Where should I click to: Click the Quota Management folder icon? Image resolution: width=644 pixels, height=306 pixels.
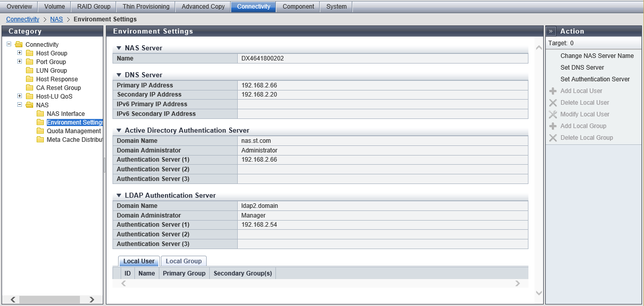[x=40, y=131]
